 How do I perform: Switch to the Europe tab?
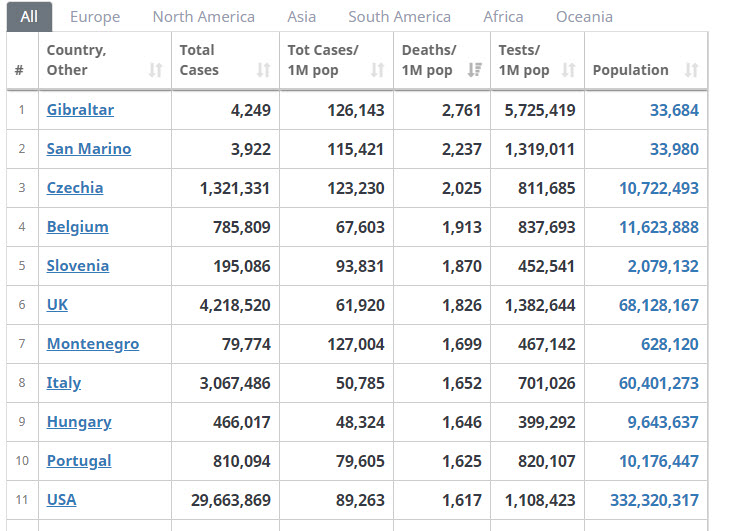[95, 17]
